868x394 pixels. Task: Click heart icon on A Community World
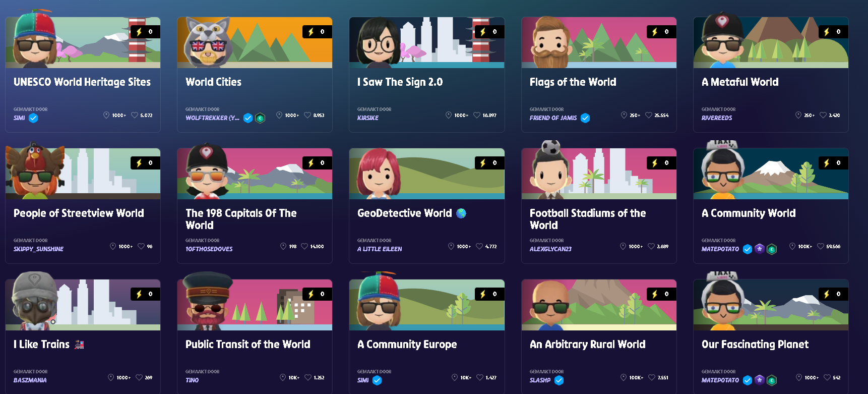coord(821,246)
